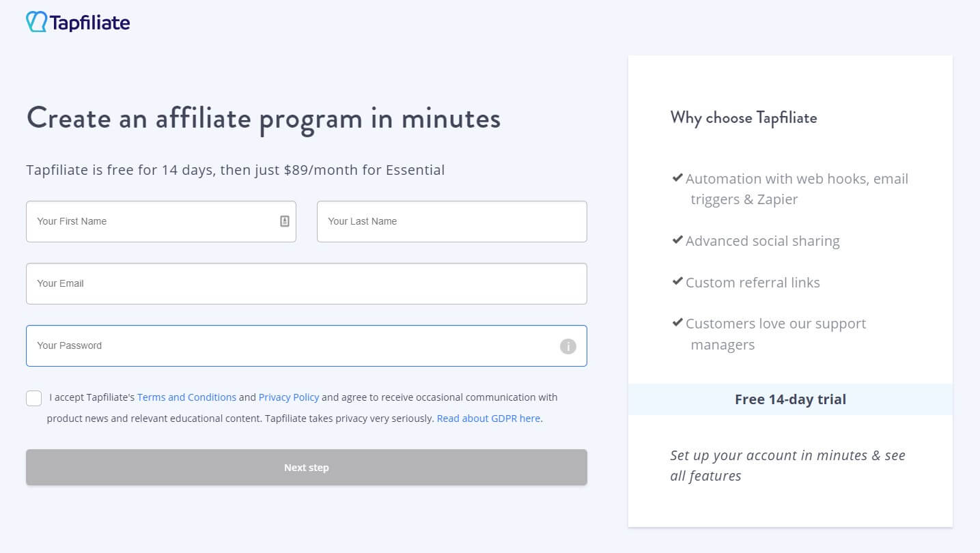The height and width of the screenshot is (553, 980).
Task: Follow the Read about GDPR here link
Action: pos(489,419)
